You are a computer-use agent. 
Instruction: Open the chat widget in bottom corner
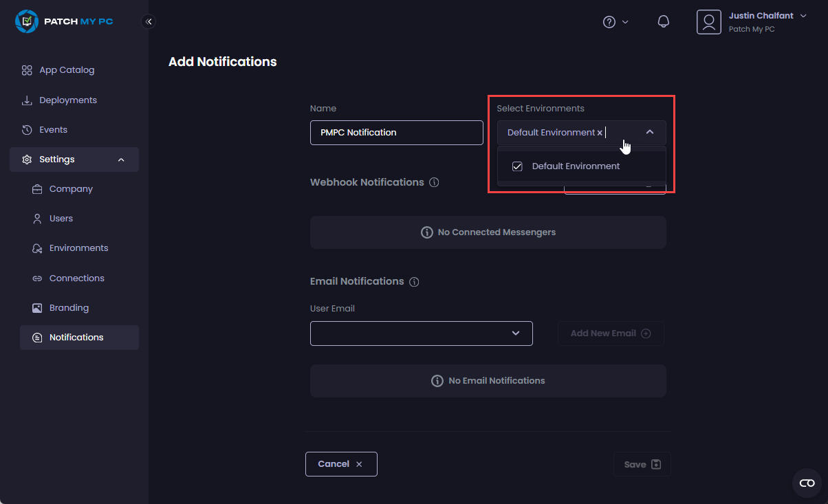pyautogui.click(x=807, y=483)
